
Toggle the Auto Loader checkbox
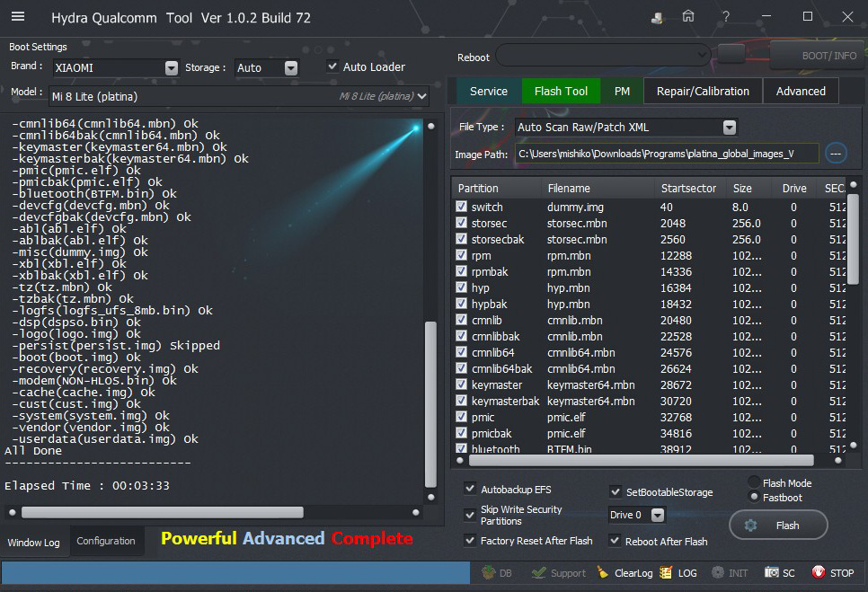(x=332, y=66)
